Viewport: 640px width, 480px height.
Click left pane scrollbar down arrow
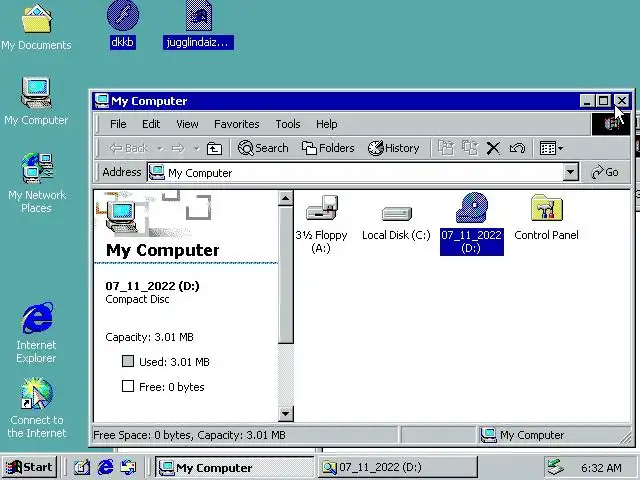pos(285,414)
